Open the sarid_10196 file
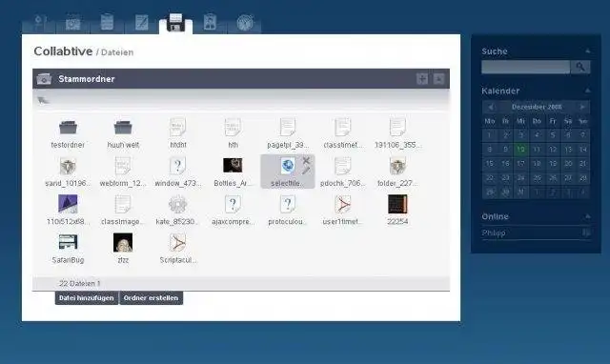 (x=68, y=167)
